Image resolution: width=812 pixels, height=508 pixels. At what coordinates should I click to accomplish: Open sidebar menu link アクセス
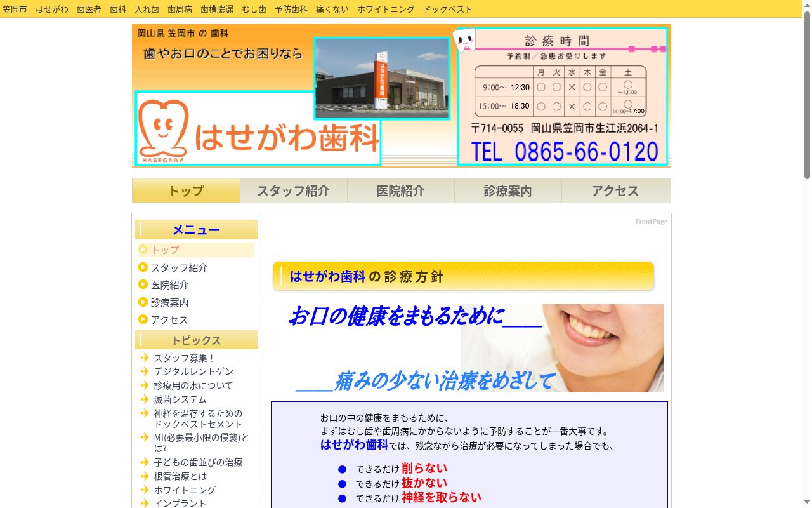(169, 319)
